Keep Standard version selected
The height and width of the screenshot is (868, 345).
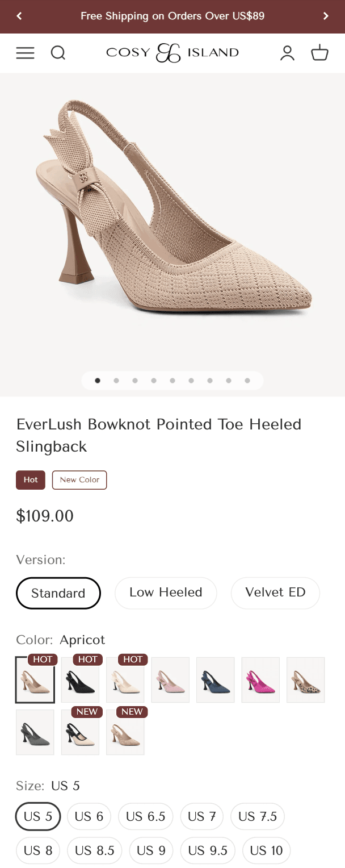58,592
